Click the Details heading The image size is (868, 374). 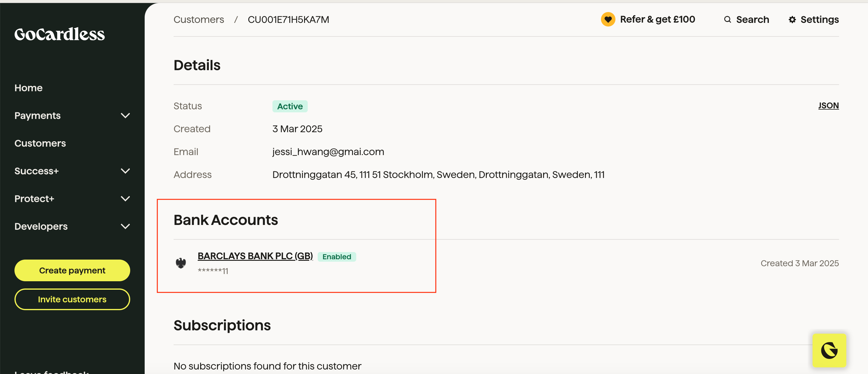point(197,65)
